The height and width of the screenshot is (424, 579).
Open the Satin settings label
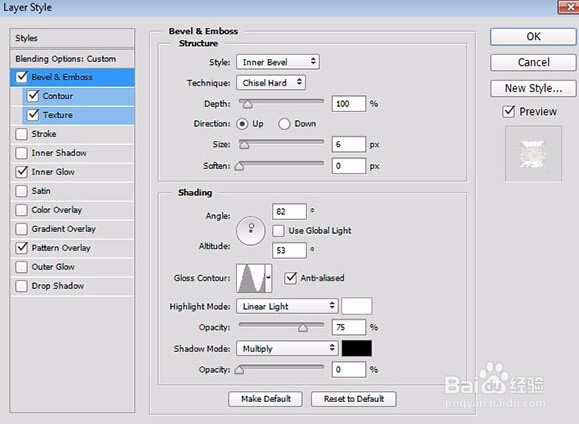coord(41,191)
